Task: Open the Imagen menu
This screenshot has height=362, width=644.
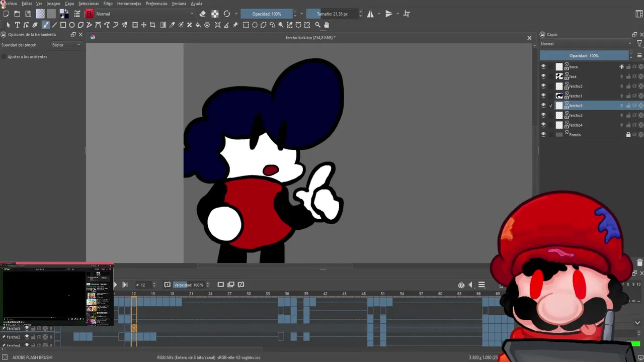Action: pos(53,4)
